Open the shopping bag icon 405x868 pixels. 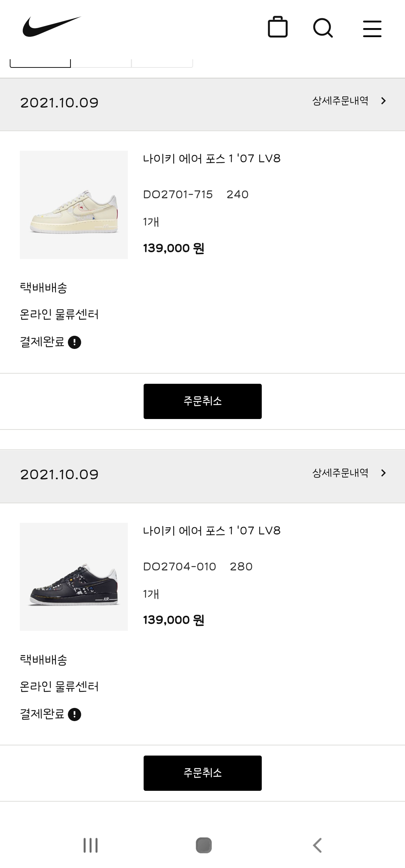point(277,27)
